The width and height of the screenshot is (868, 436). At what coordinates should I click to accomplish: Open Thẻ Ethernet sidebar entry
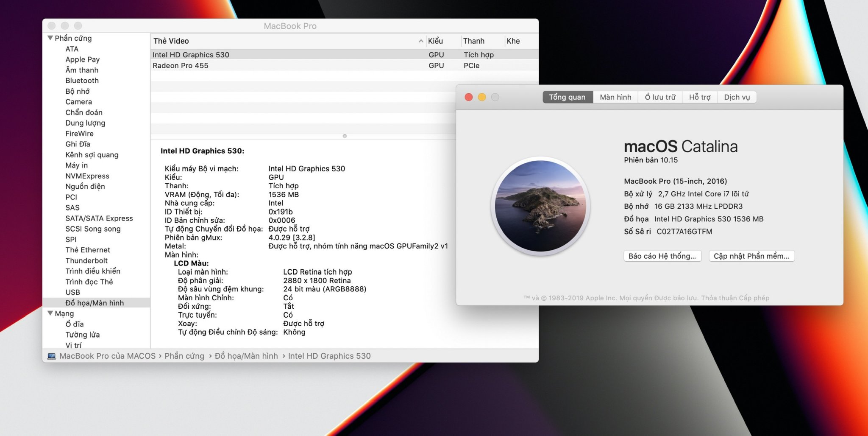point(88,250)
